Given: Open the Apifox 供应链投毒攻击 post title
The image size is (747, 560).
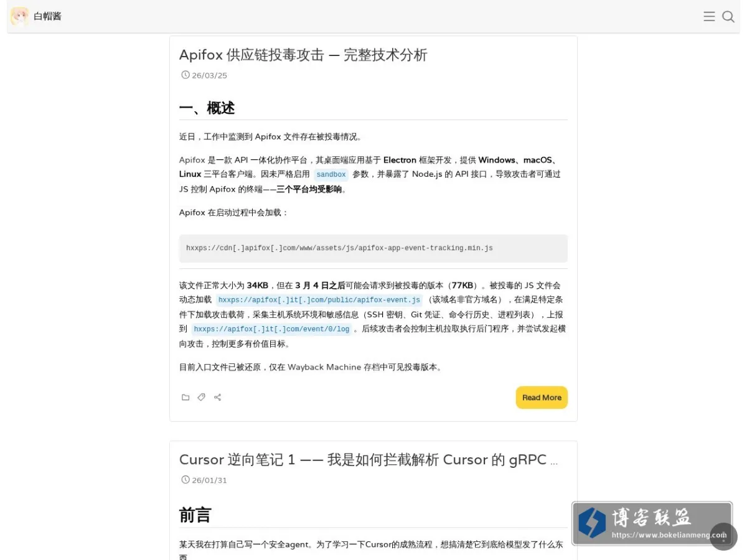Looking at the screenshot, I should [303, 55].
